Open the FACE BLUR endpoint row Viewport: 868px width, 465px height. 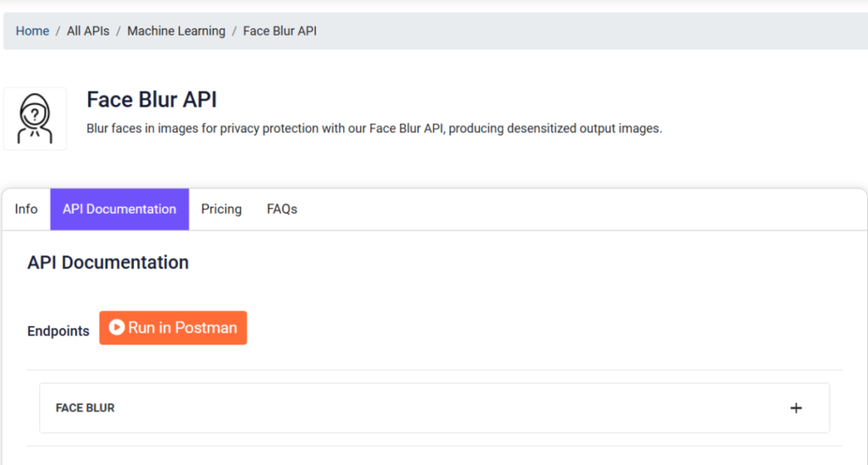(435, 408)
